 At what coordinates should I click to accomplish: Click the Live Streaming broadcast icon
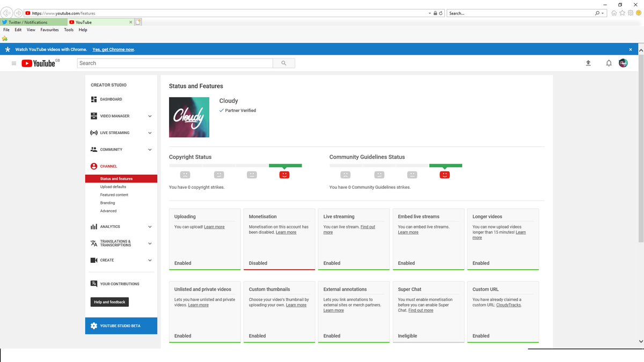click(94, 132)
